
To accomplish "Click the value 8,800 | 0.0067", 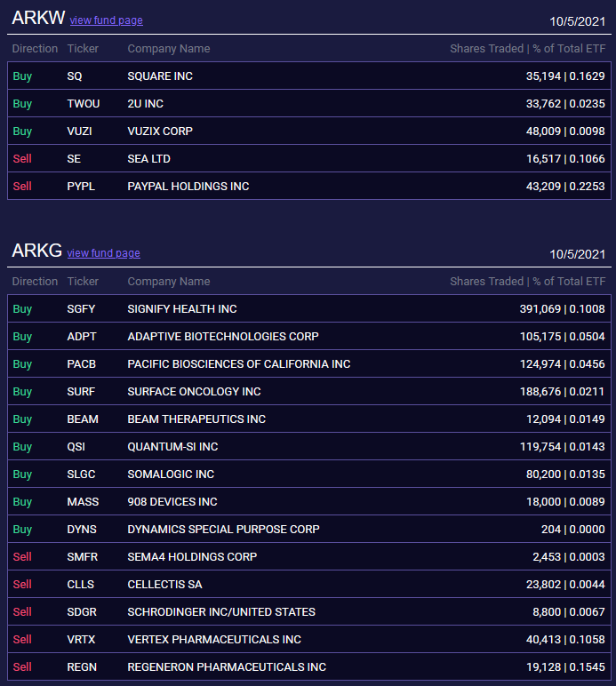I will tap(569, 612).
